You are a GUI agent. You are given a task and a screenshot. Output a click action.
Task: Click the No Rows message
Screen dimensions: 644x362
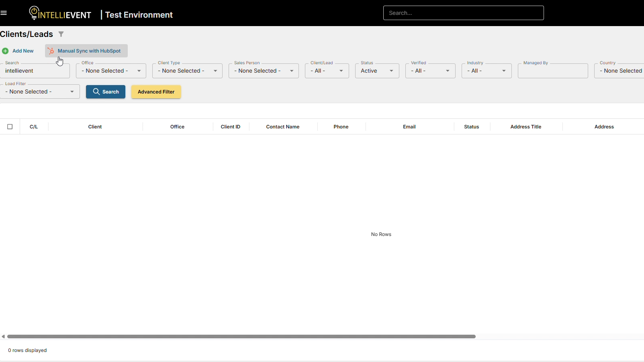click(381, 234)
